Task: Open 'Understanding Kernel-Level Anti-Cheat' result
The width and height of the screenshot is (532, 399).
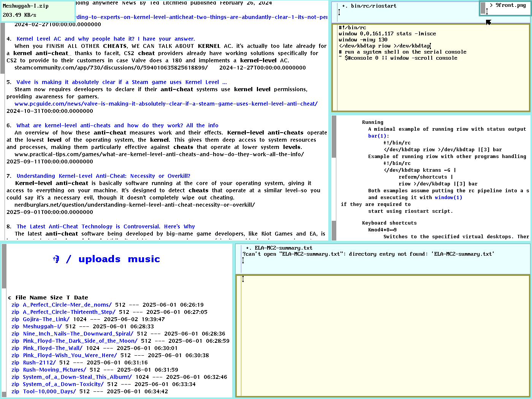Action: click(x=103, y=176)
